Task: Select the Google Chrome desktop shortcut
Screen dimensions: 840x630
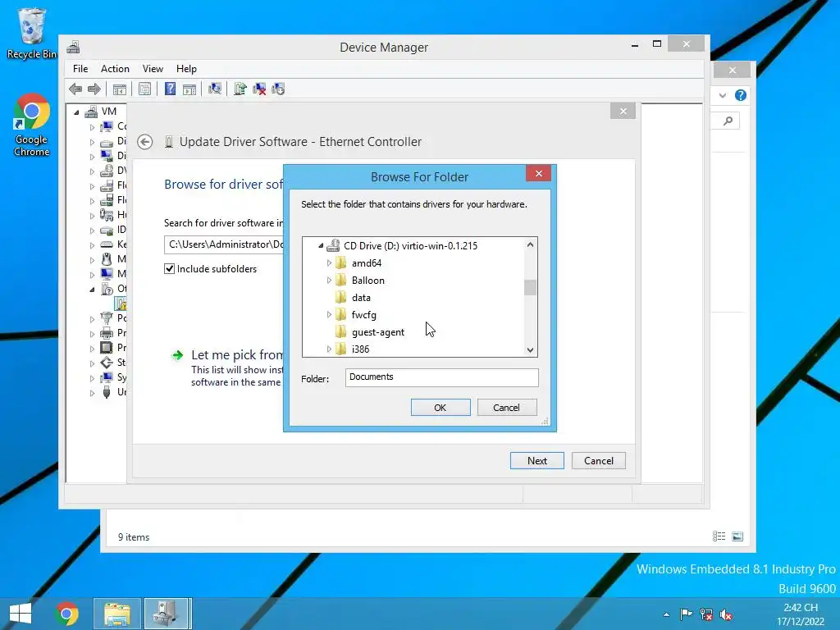Action: pyautogui.click(x=32, y=126)
